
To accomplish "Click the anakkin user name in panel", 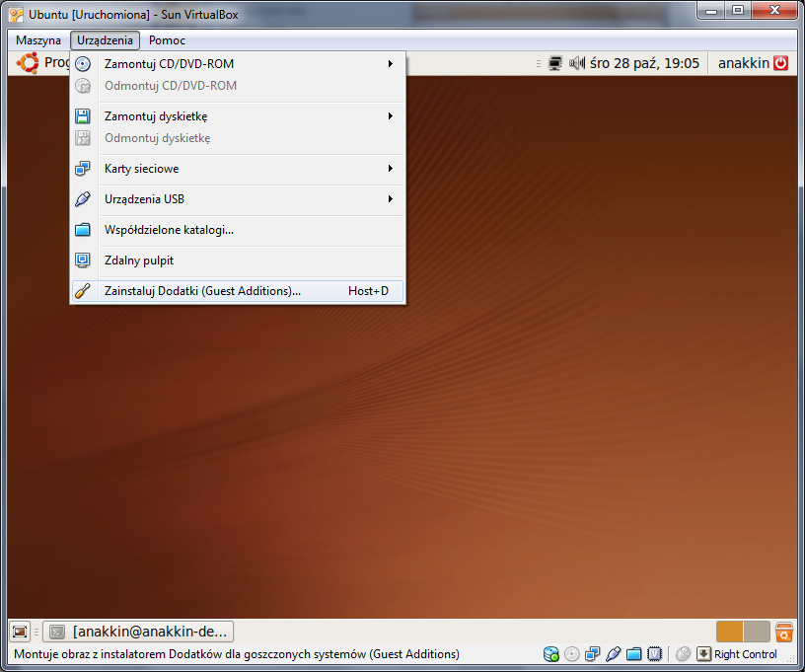I will pyautogui.click(x=744, y=63).
